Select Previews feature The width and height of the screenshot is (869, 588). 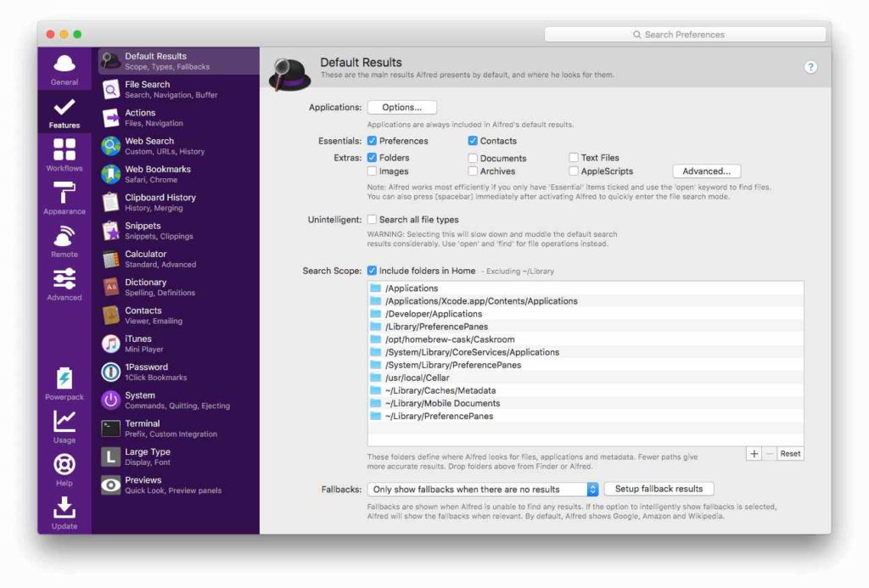[x=178, y=485]
